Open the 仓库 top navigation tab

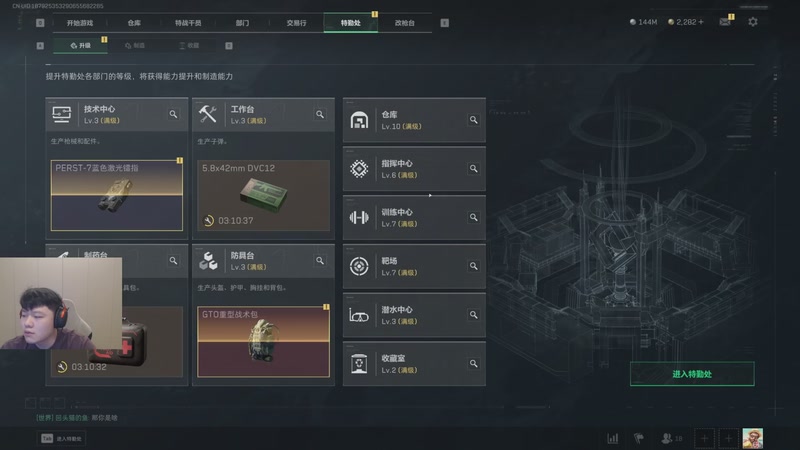[x=134, y=23]
